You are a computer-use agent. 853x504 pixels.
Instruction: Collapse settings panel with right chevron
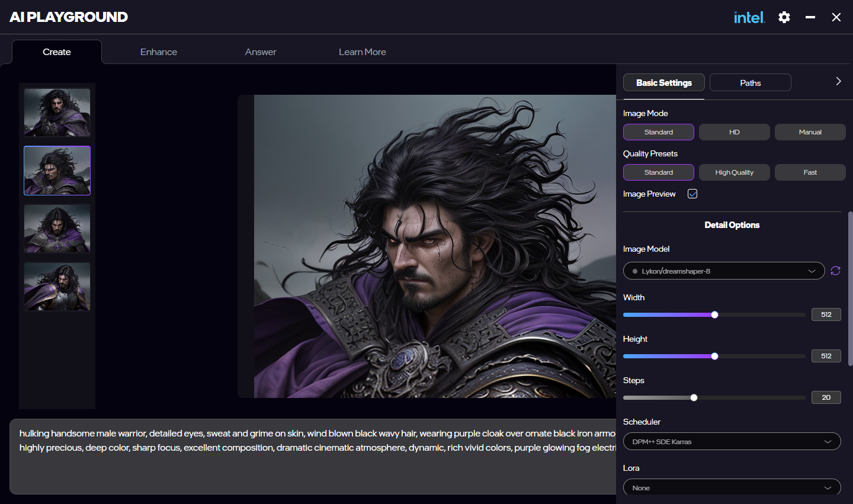point(838,82)
